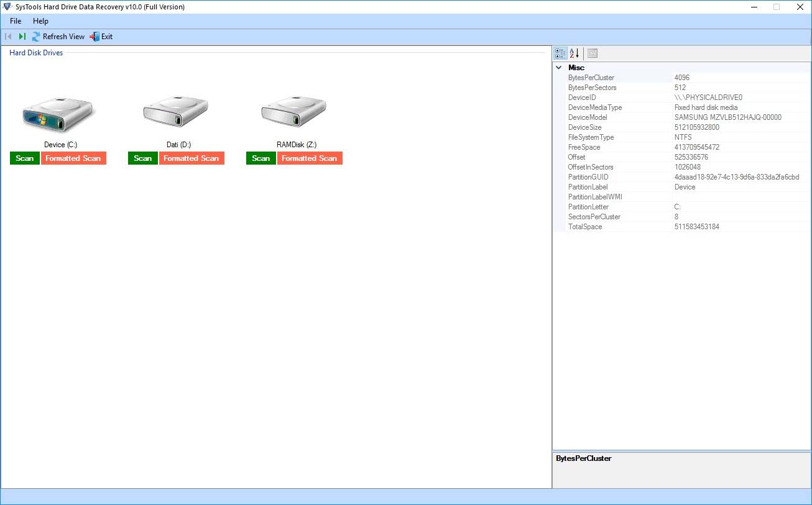Click the Exit toolbar button
Image resolution: width=812 pixels, height=505 pixels.
(x=101, y=37)
